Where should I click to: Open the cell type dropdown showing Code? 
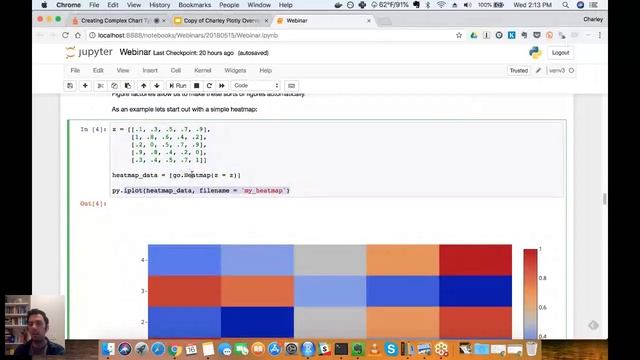click(256, 86)
